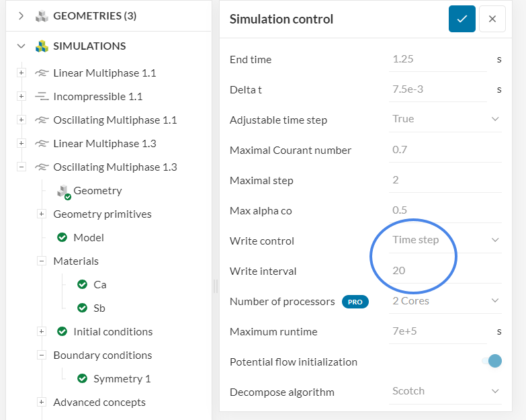The image size is (526, 420).
Task: Click the PRO badge icon
Action: (355, 302)
